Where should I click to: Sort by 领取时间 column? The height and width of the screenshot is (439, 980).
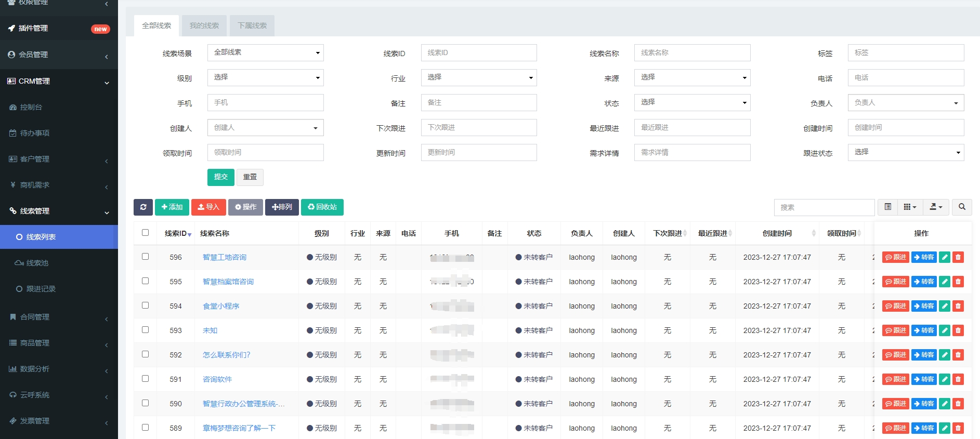coord(841,233)
